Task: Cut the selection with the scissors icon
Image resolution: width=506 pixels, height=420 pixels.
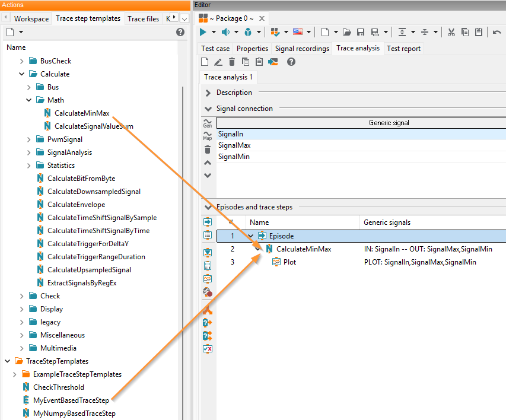Action: click(x=451, y=32)
